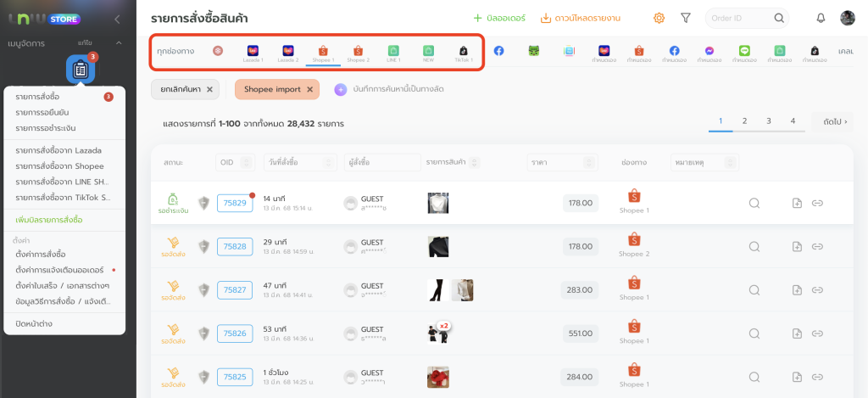Click the Order ID search field
The width and height of the screenshot is (868, 398).
click(739, 18)
